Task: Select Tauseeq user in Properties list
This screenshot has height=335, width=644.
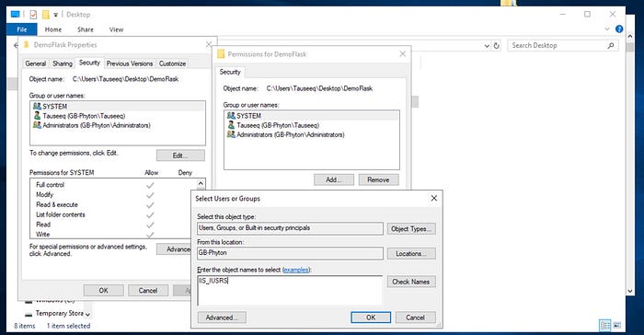Action: click(118, 116)
